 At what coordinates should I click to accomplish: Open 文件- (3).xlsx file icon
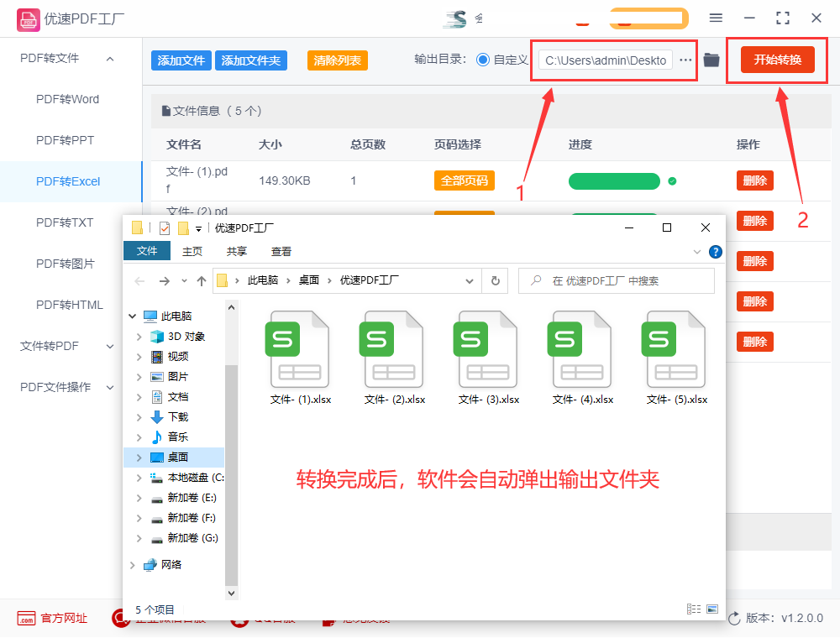coord(486,349)
